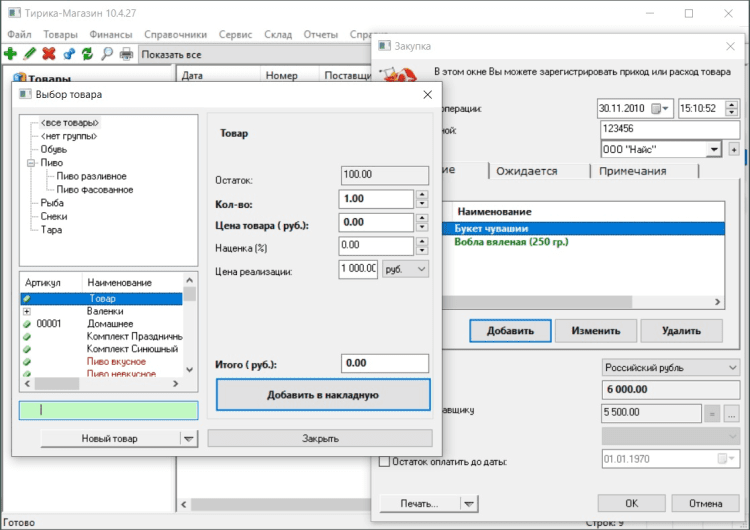Open the руб. unit dropdown near sale price

coord(420,269)
